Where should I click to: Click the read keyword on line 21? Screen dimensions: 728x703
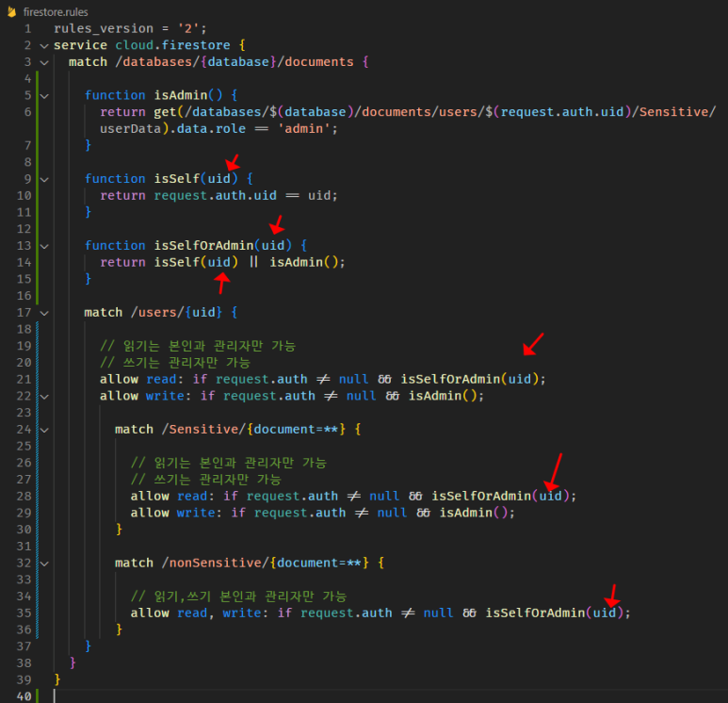point(161,379)
